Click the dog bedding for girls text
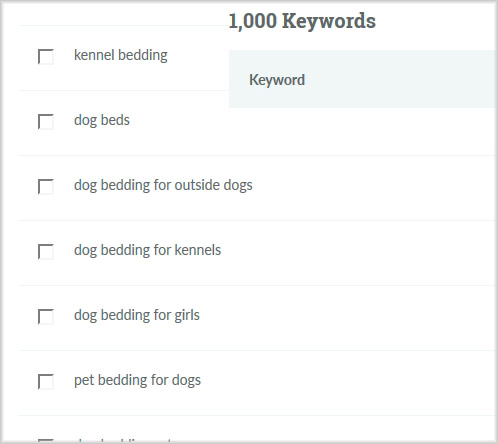Screen dimensions: 498x444 pos(137,315)
